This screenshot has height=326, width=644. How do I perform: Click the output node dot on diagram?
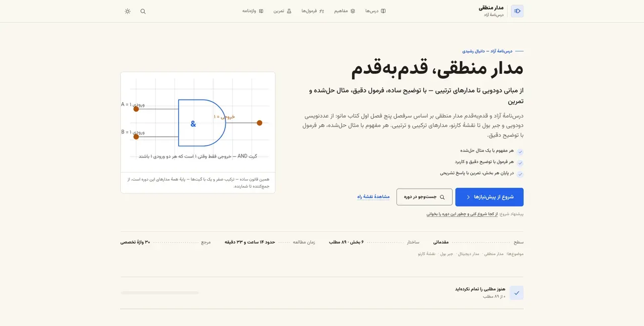coord(260,123)
